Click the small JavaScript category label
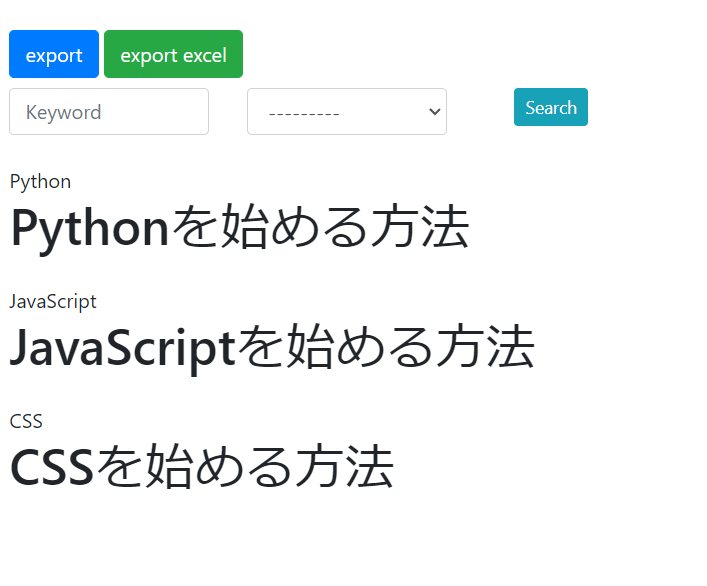 click(53, 301)
